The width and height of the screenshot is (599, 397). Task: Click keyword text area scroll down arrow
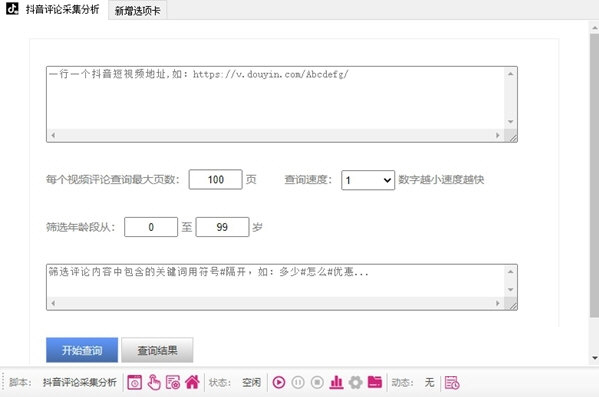point(511,290)
